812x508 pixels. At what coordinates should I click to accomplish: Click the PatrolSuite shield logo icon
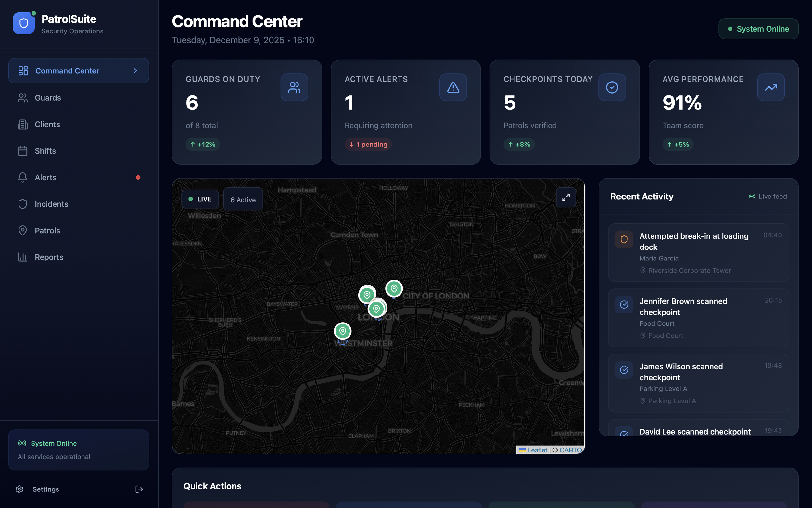coord(23,23)
